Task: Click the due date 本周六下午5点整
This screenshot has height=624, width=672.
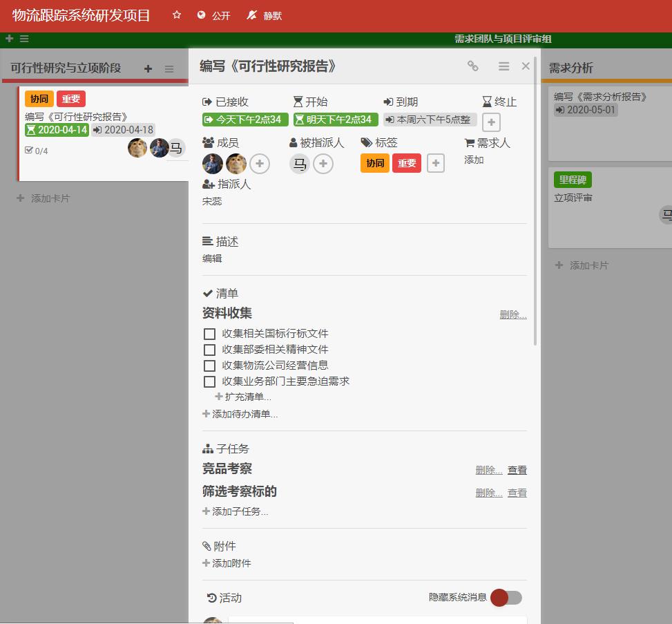Action: (430, 120)
